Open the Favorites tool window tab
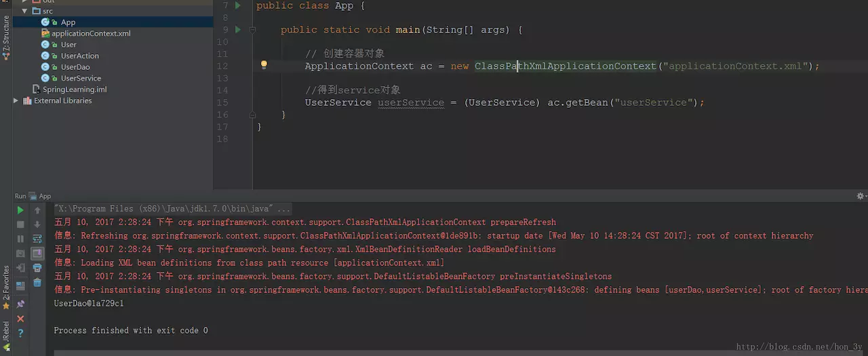The image size is (868, 356). tap(6, 288)
